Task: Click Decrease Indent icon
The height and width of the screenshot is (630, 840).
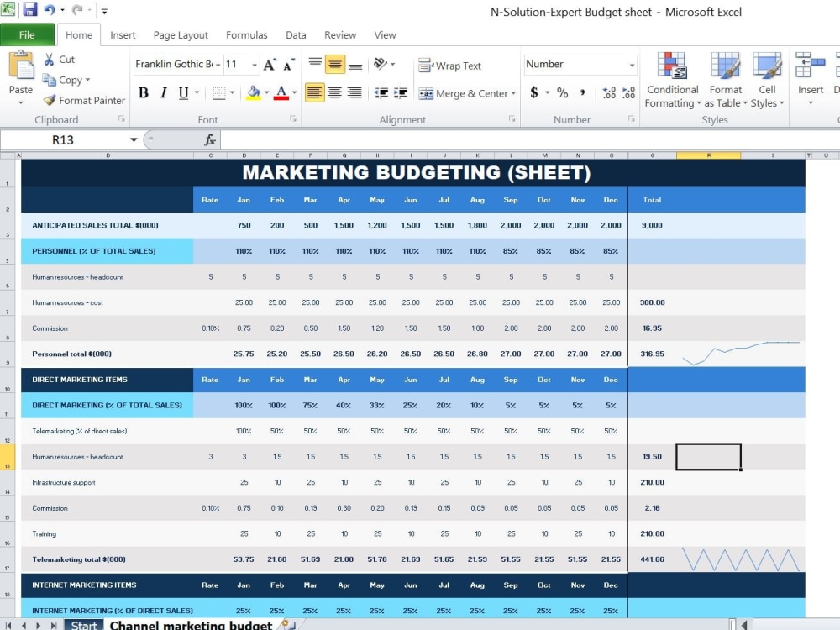Action: (381, 92)
